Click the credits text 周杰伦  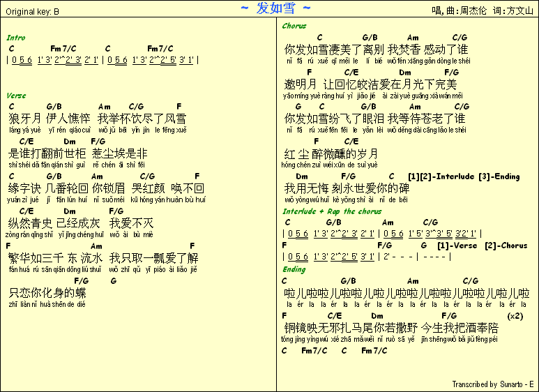[x=473, y=10]
